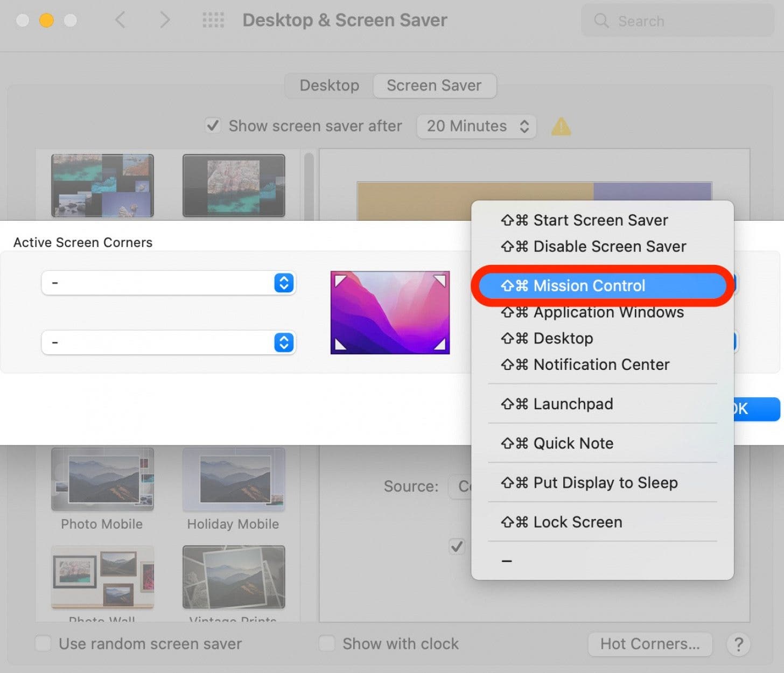
Task: Uncheck 'Show screen saver after'
Action: click(x=213, y=125)
